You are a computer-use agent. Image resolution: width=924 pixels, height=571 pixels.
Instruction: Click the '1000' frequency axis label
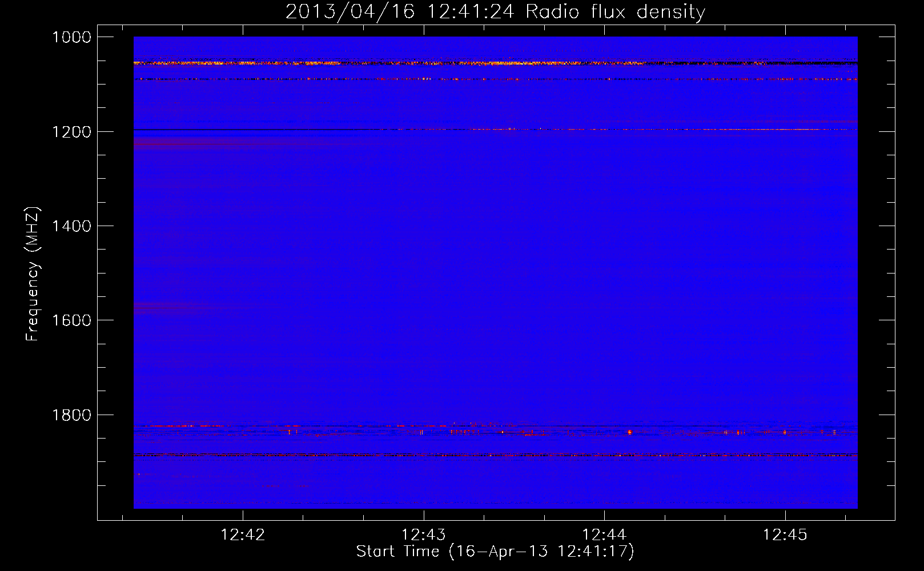(x=71, y=37)
